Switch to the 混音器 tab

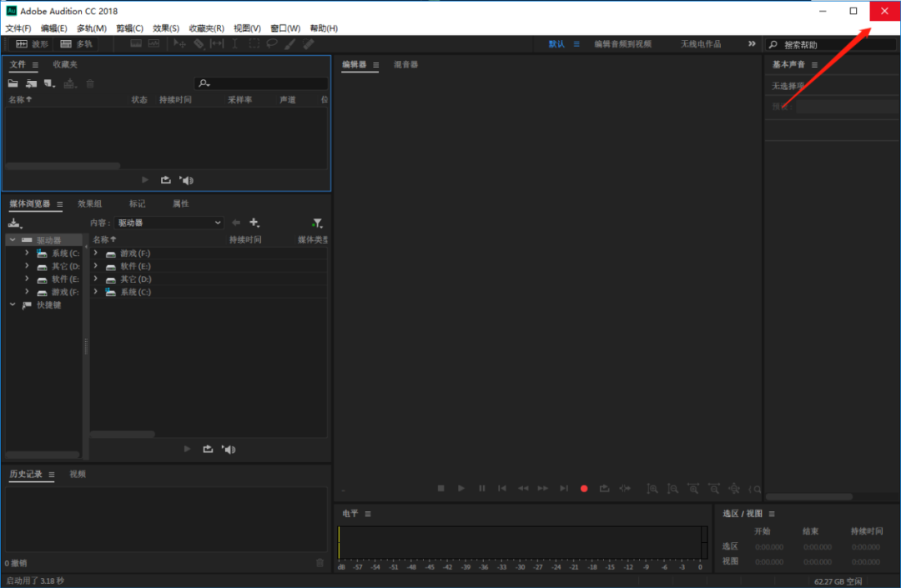(x=405, y=64)
